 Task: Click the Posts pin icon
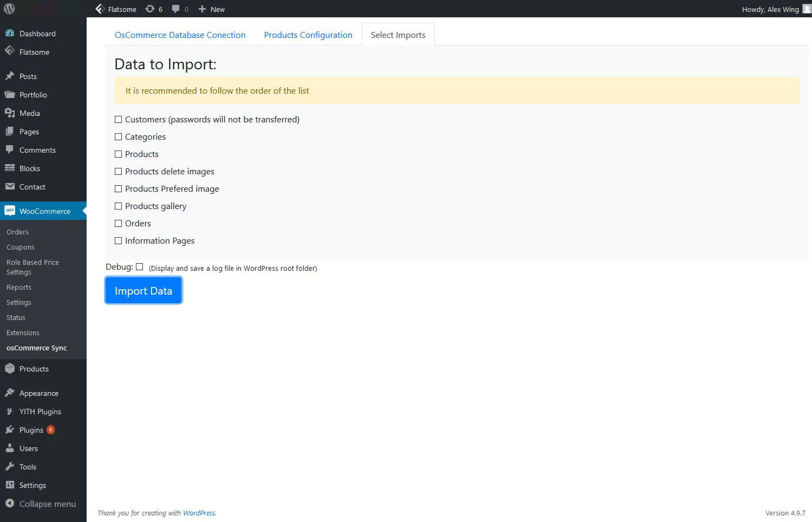tap(10, 76)
